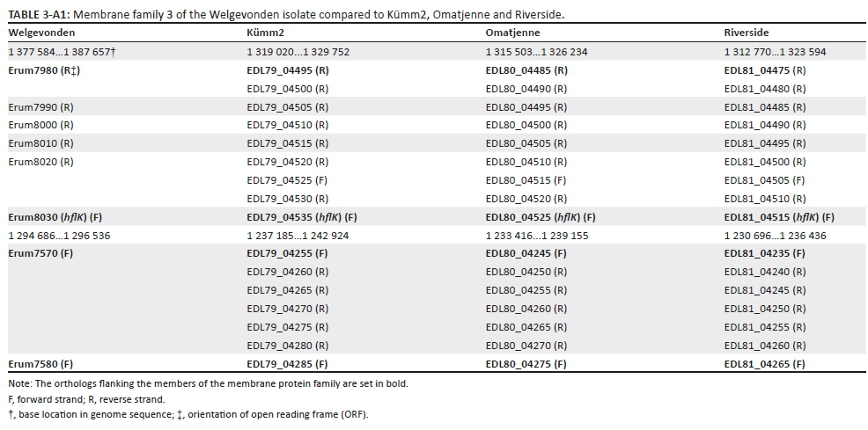Select the EDL80_04515 (F) cell

click(x=526, y=180)
